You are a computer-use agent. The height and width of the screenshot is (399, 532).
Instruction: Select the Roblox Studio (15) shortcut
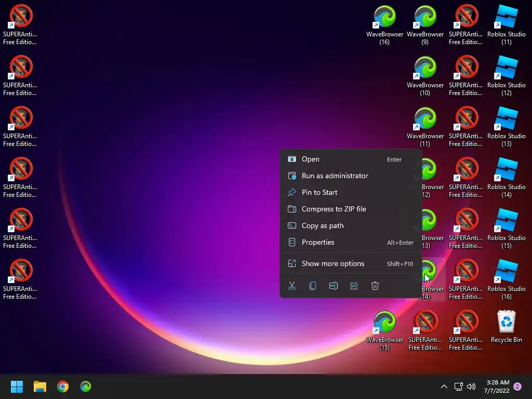[506, 229]
